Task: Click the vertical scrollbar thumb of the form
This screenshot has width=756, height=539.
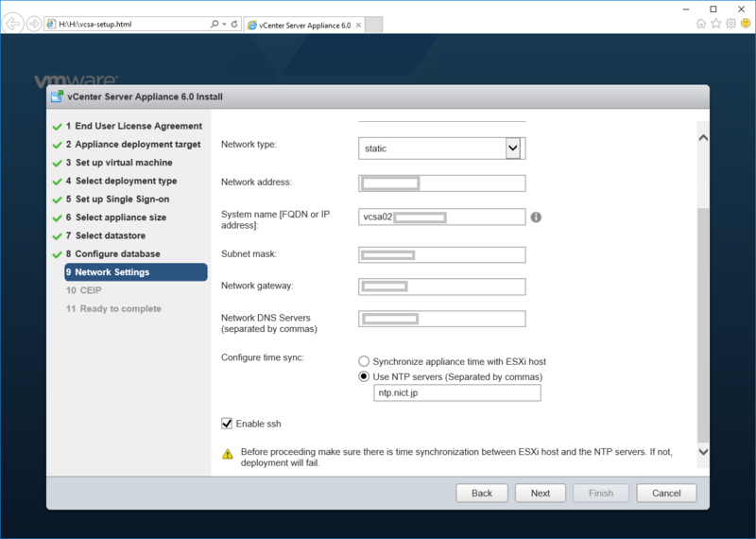Action: (703, 325)
